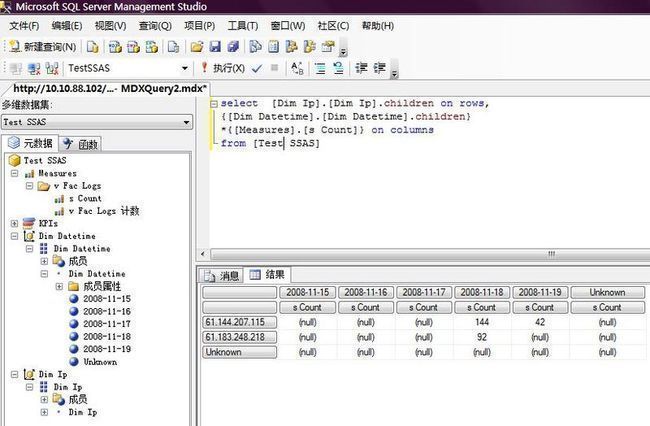Open the 社区(C) menu
The height and width of the screenshot is (426, 650).
click(x=333, y=26)
